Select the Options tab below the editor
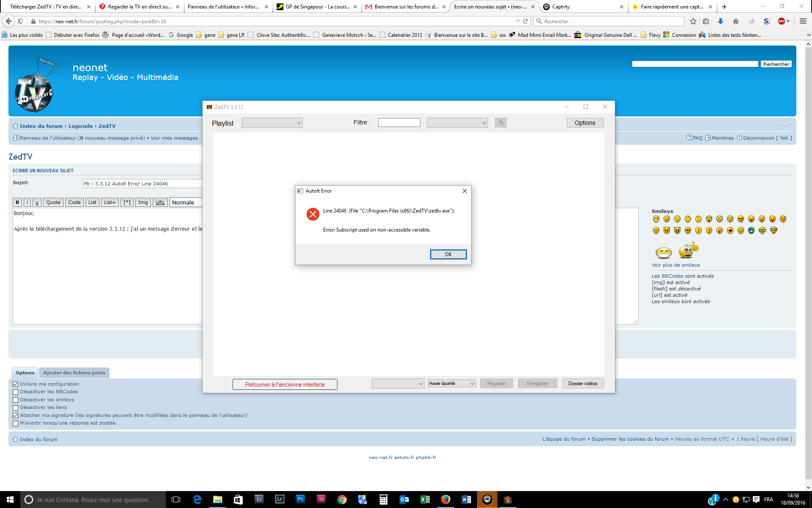This screenshot has width=812, height=508. 25,373
